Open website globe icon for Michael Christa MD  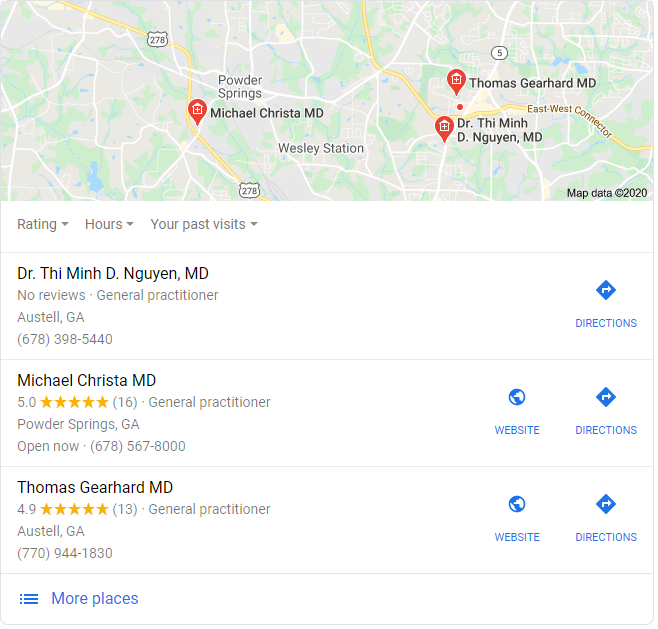click(x=517, y=397)
